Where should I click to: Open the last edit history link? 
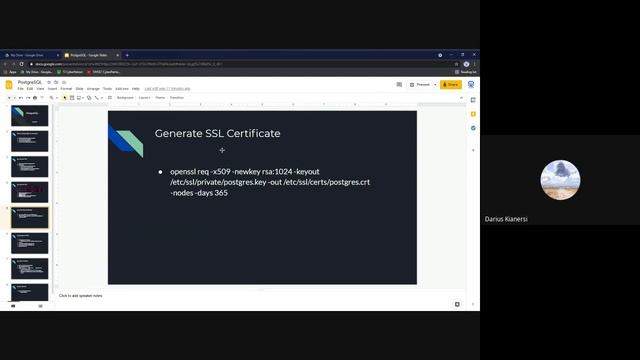(167, 89)
